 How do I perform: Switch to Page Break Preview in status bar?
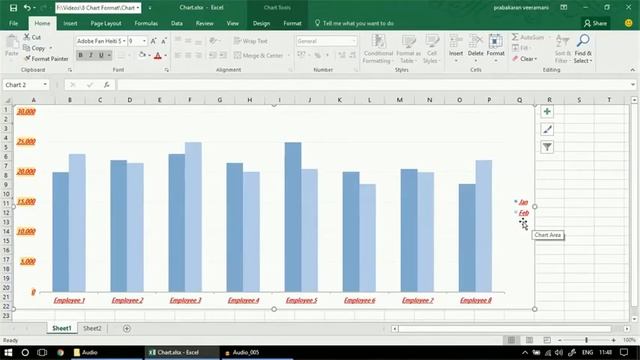547,340
